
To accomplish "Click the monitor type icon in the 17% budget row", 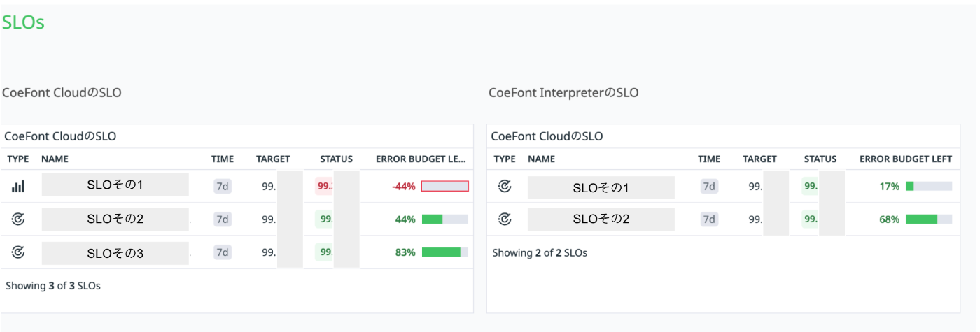I will point(504,186).
